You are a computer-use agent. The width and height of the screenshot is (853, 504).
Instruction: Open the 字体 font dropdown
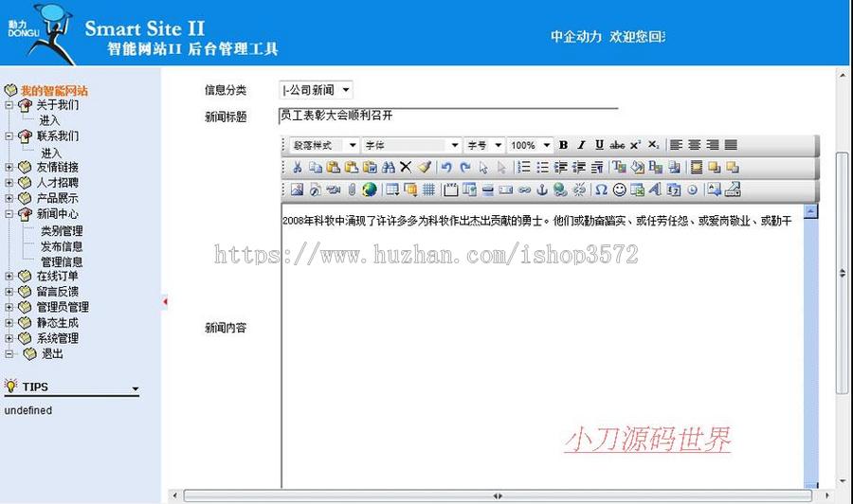412,145
